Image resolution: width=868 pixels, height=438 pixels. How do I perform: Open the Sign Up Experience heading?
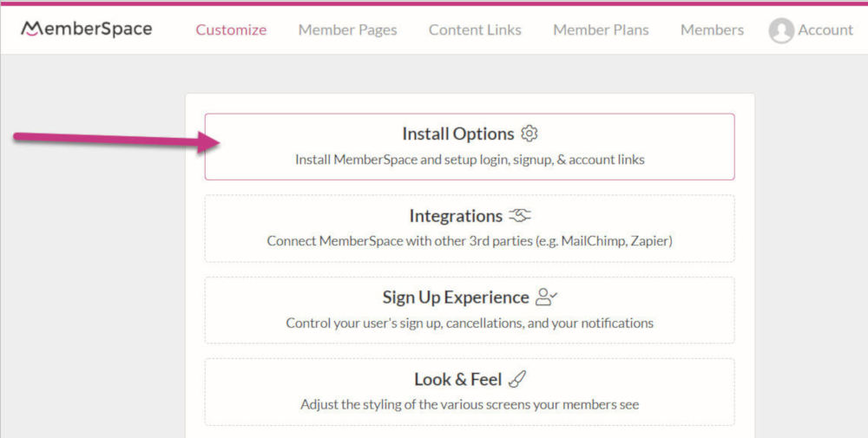pyautogui.click(x=455, y=297)
